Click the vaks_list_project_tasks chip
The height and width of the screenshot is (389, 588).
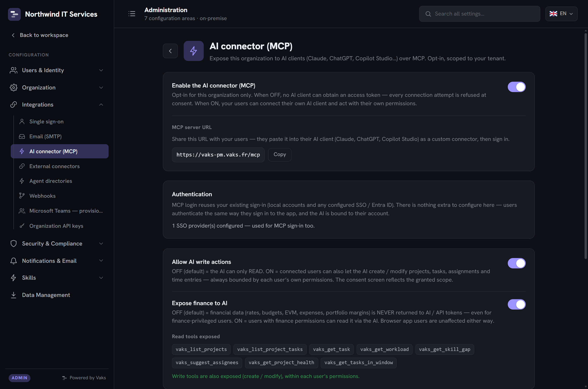click(x=270, y=349)
